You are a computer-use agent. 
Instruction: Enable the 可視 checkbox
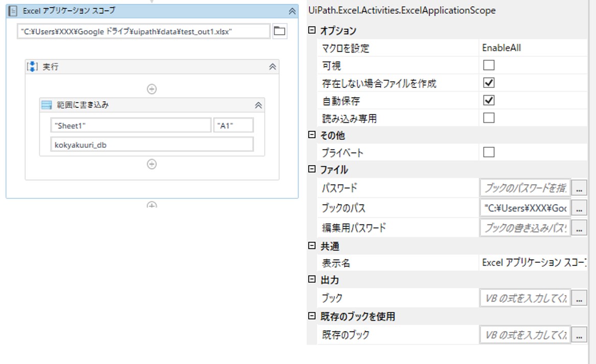tap(489, 65)
